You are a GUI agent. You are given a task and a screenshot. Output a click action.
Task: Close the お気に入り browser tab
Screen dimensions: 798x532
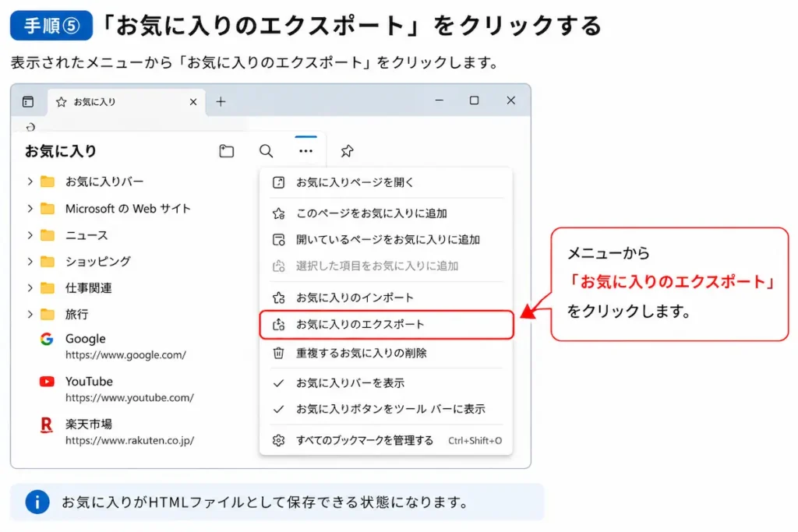click(193, 102)
